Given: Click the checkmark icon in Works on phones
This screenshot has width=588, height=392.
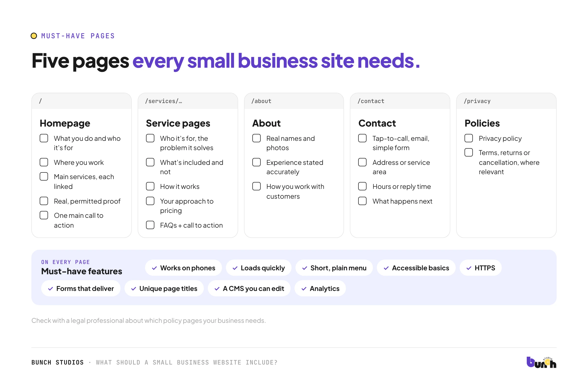Looking at the screenshot, I should pos(154,268).
